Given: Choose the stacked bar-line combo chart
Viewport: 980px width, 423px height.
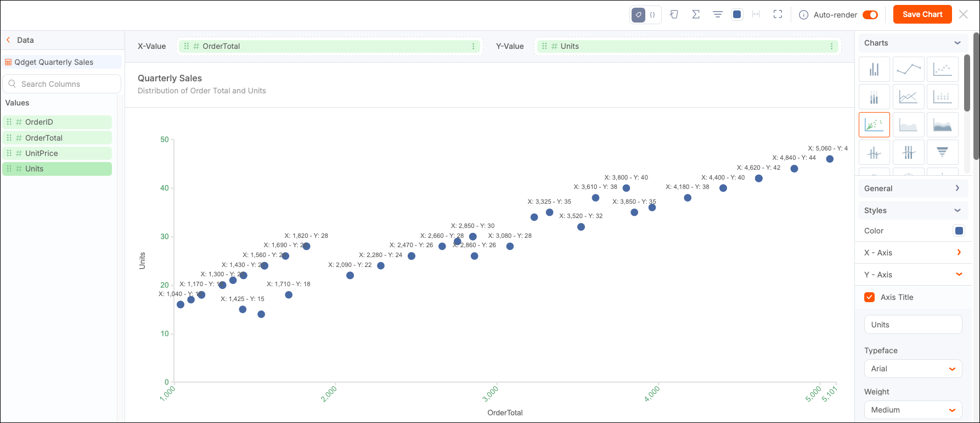Looking at the screenshot, I should coord(908,152).
